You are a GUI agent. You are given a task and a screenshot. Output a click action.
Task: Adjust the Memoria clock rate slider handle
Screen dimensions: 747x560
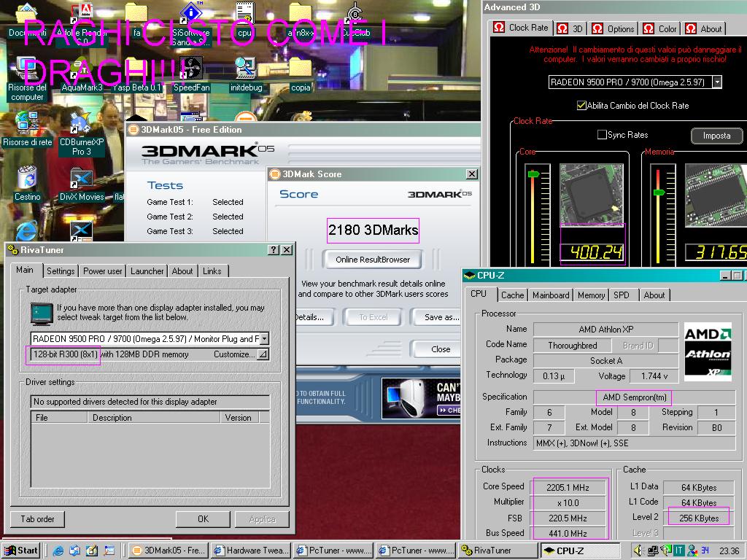[659, 192]
